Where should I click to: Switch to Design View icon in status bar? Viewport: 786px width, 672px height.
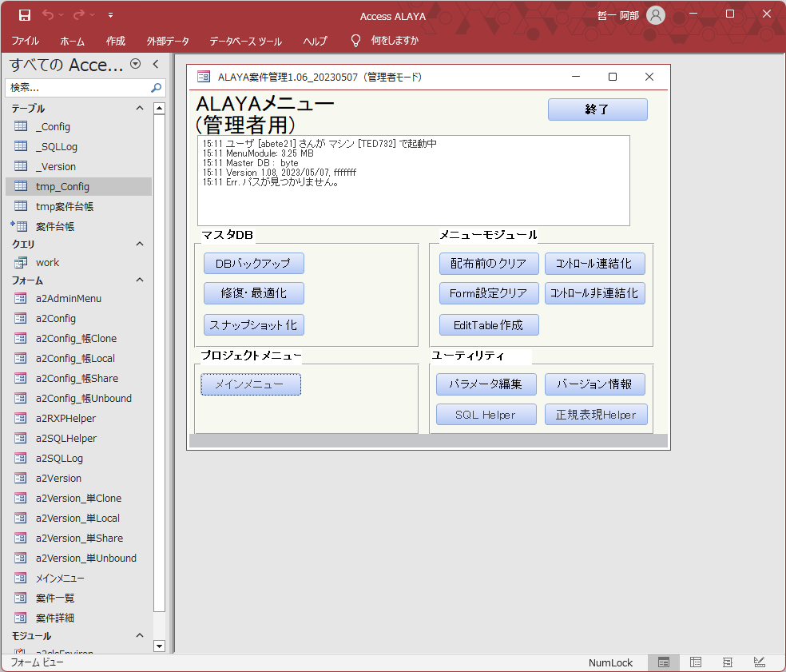coord(760,662)
